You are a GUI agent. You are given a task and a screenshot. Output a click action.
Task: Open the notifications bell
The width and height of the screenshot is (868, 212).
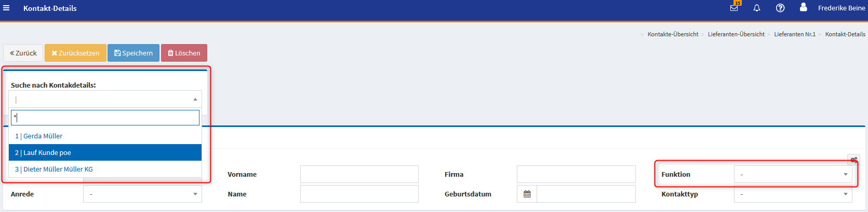757,8
